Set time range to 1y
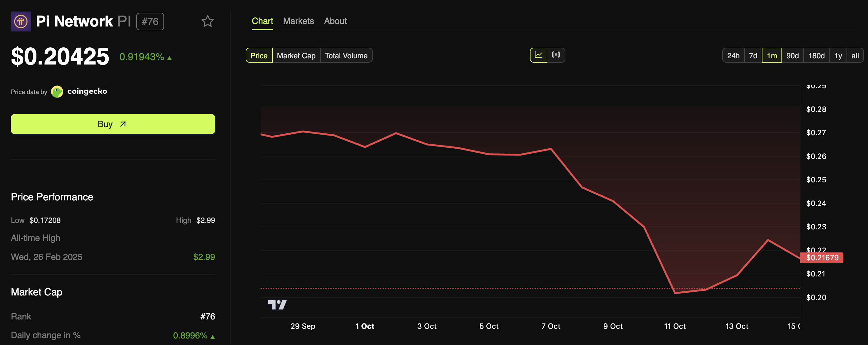The image size is (868, 345). coord(838,56)
